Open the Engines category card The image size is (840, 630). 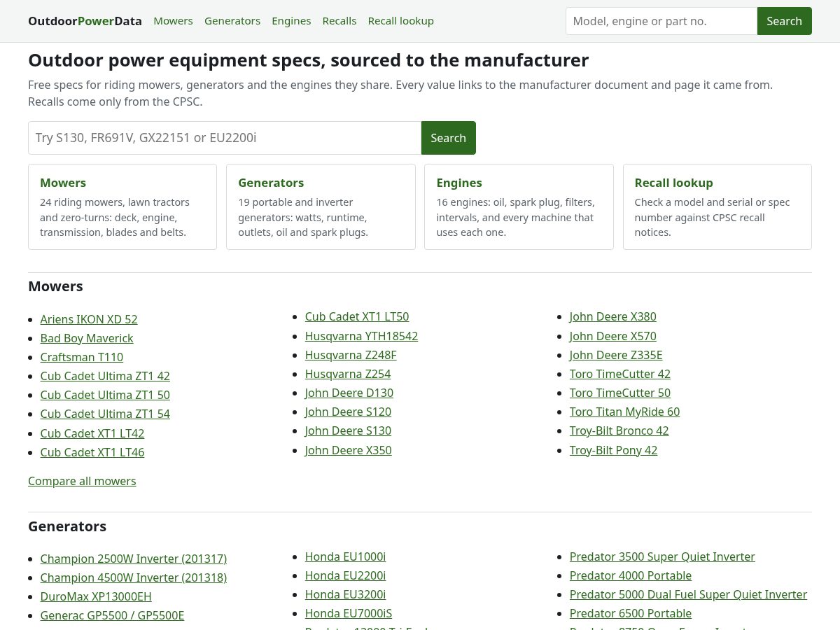point(519,207)
